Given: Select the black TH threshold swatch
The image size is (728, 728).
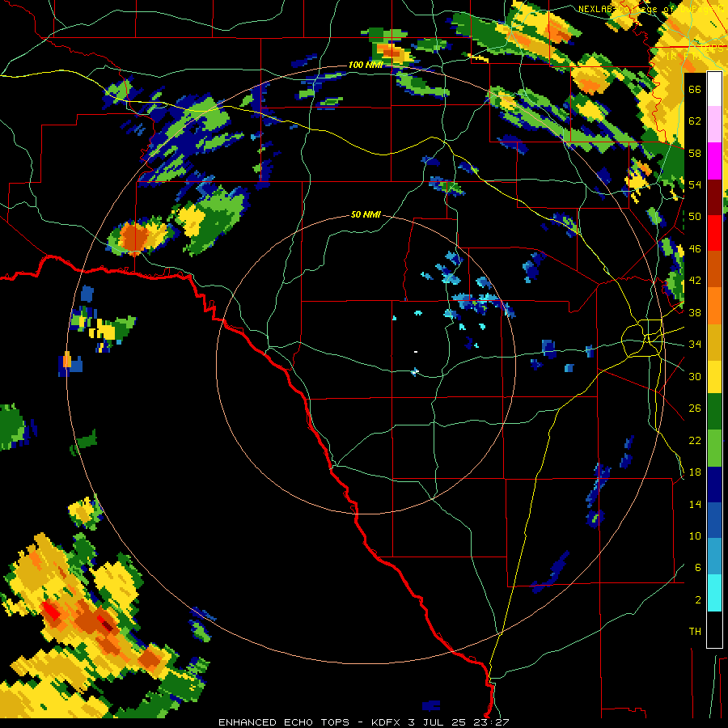Looking at the screenshot, I should point(714,629).
